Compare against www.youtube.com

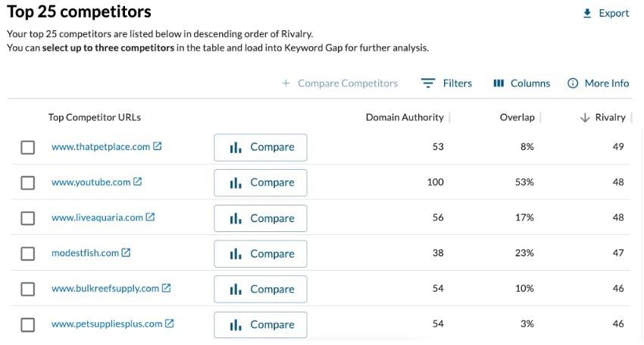261,183
